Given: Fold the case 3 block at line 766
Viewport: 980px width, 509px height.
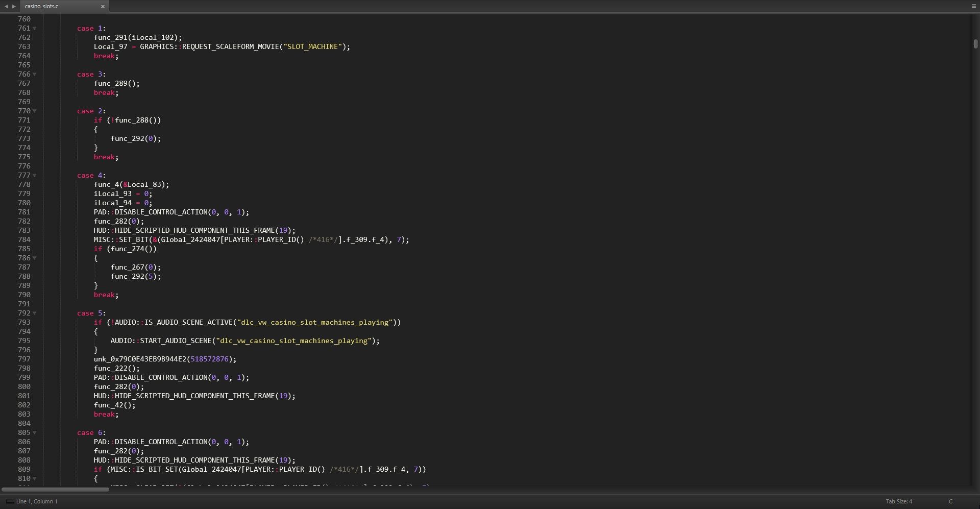Looking at the screenshot, I should coord(35,75).
